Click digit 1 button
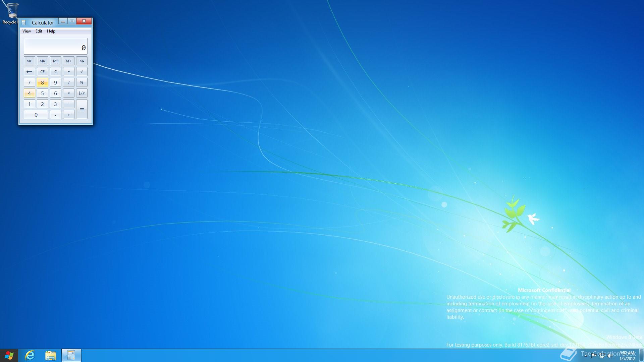This screenshot has width=644, height=362. pyautogui.click(x=29, y=104)
